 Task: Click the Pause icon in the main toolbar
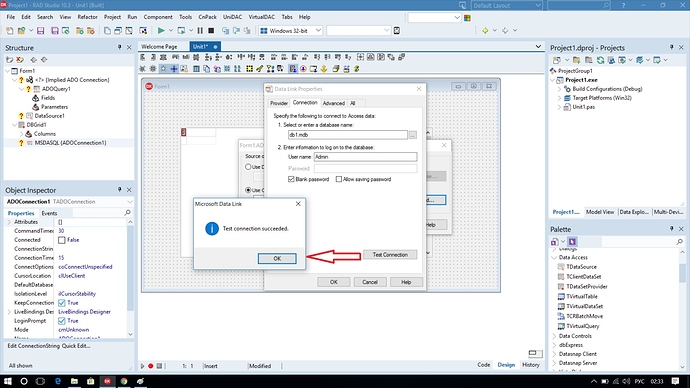200,30
